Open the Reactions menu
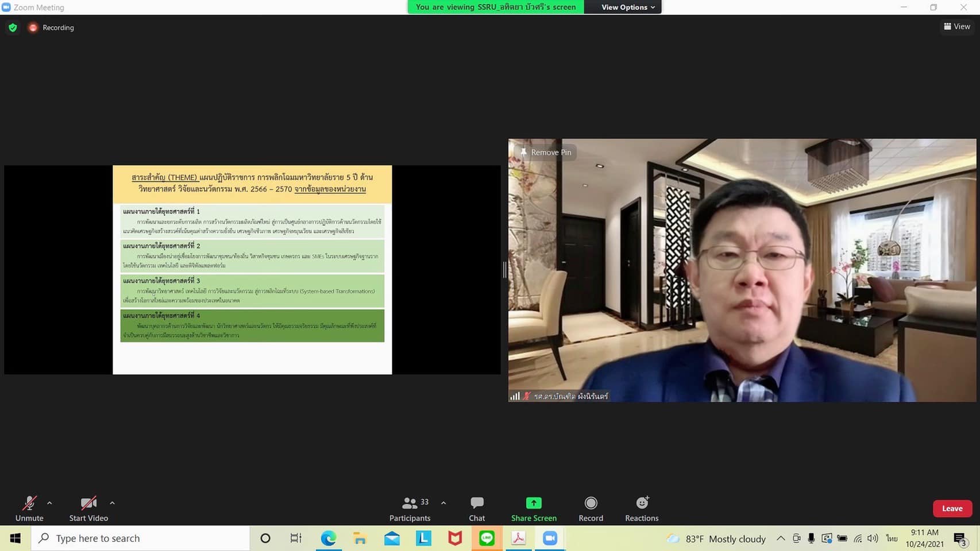The image size is (980, 551). click(x=642, y=509)
